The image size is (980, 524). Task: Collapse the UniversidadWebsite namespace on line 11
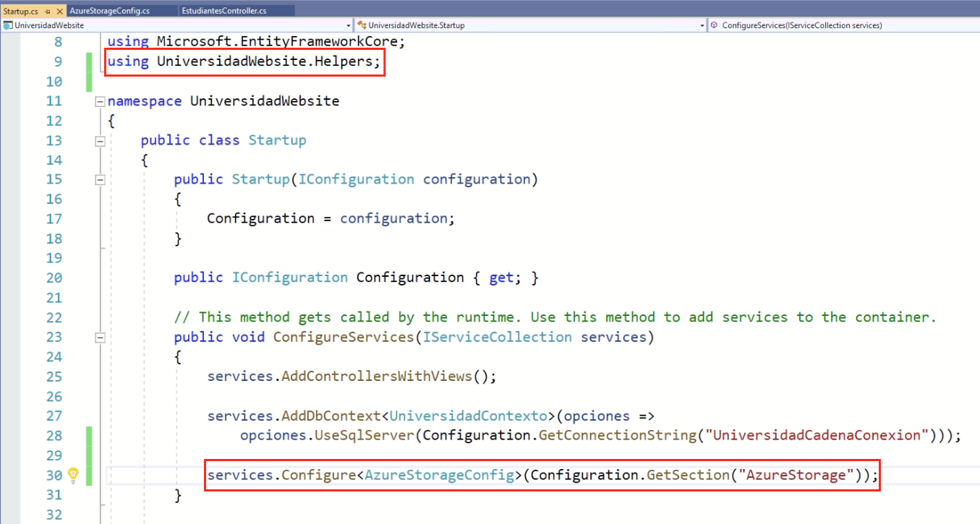click(x=100, y=101)
